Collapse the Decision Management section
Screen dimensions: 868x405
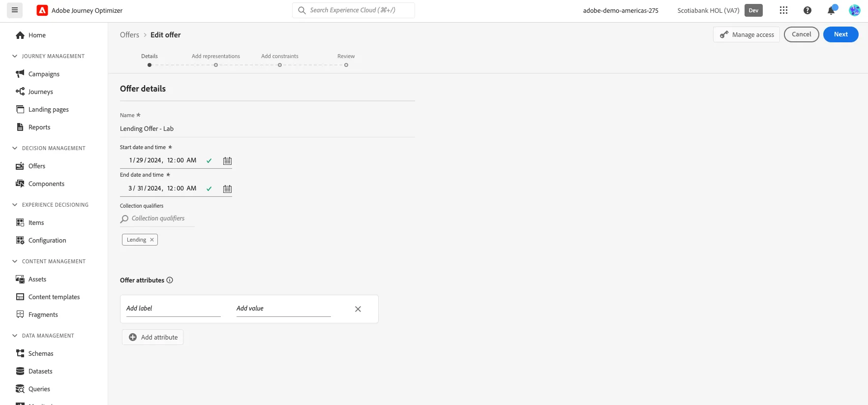[x=15, y=148]
